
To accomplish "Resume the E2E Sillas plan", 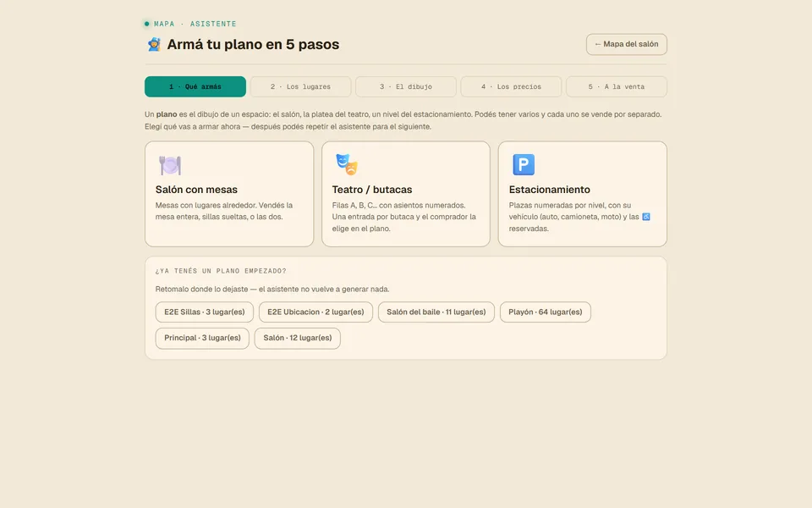I will (205, 312).
